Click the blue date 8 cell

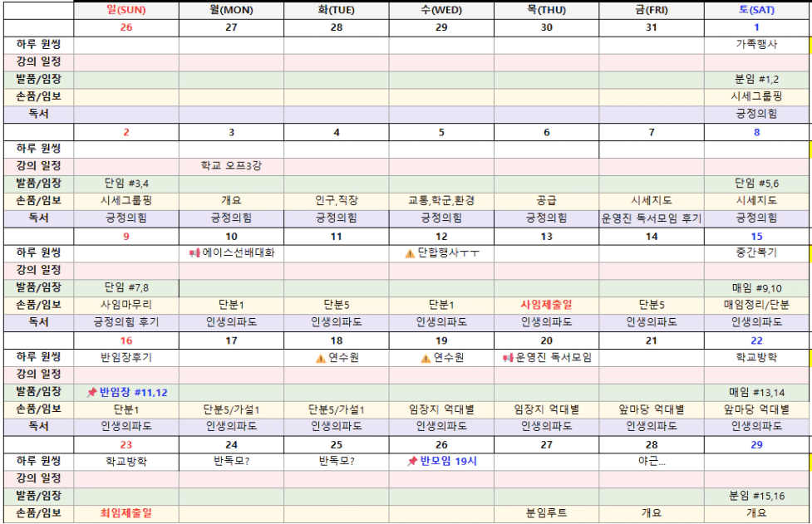point(756,132)
